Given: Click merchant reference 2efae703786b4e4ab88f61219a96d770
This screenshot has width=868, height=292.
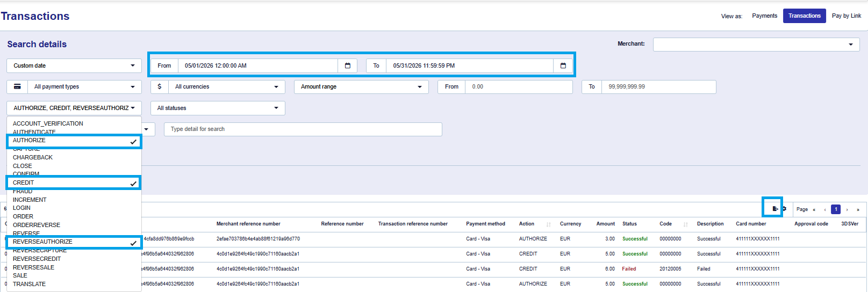Looking at the screenshot, I should point(258,239).
